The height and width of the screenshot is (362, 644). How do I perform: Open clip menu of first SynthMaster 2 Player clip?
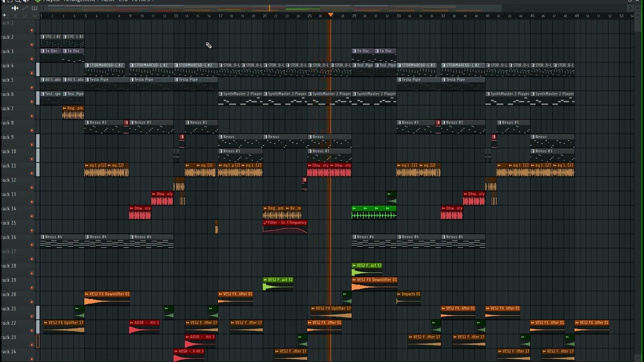pyautogui.click(x=221, y=94)
